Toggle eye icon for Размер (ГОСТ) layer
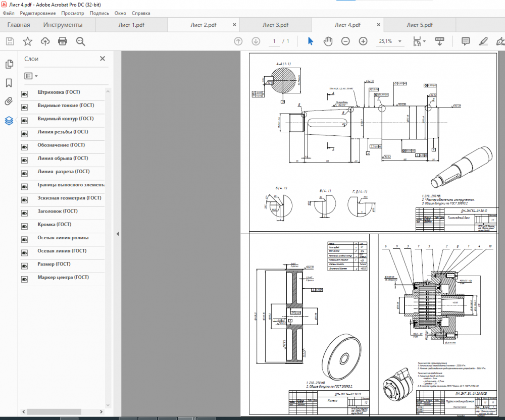Viewport: 505px width, 420px height. (x=24, y=266)
